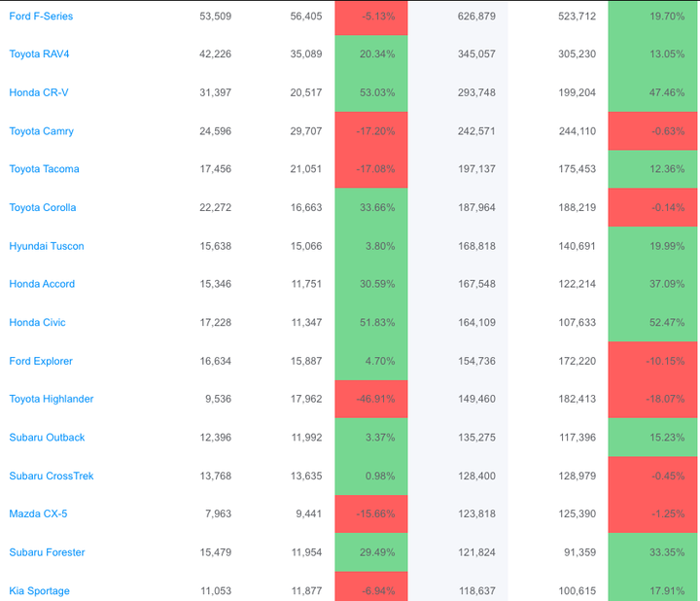Open the Toyota RAV4 link
Screen dimensions: 700x601
pyautogui.click(x=39, y=54)
